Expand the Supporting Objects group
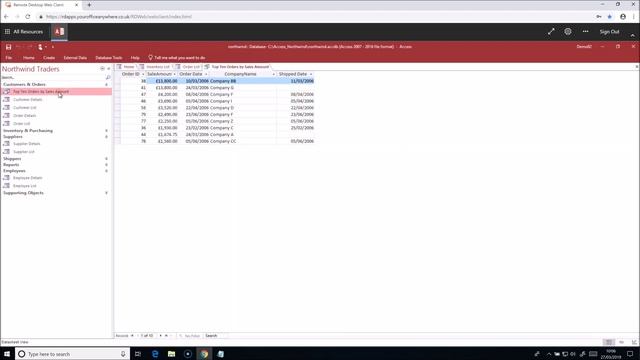 click(x=107, y=193)
